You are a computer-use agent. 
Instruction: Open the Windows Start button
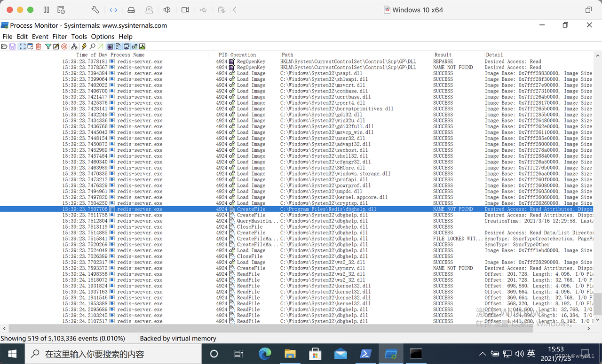(12, 354)
